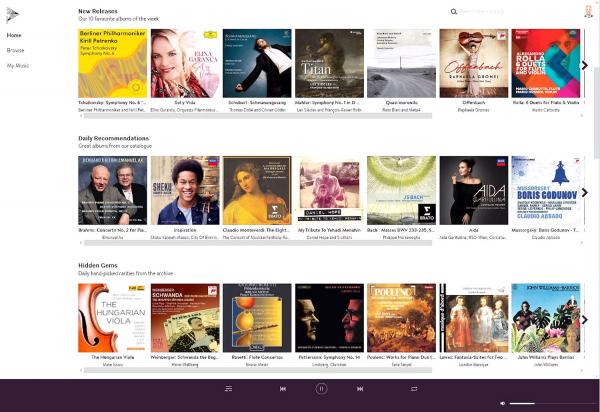Skip to next track
This screenshot has width=600, height=412.
click(x=360, y=389)
